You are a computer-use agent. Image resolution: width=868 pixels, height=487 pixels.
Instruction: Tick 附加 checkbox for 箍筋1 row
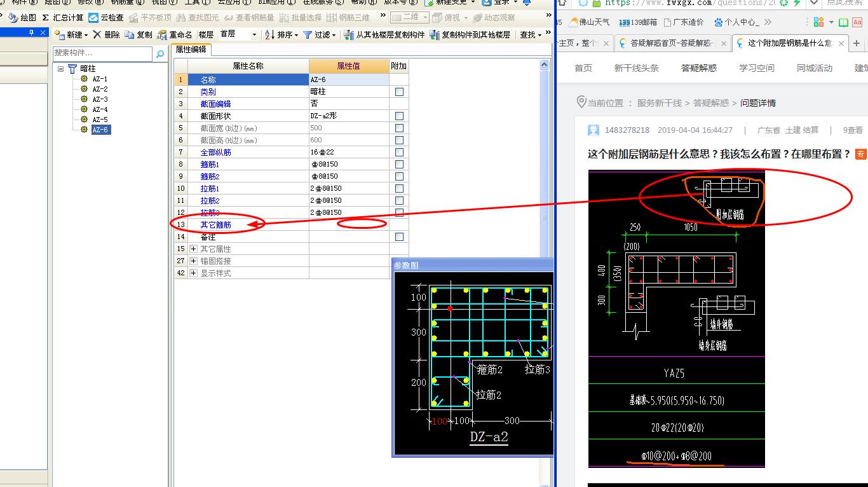(399, 164)
